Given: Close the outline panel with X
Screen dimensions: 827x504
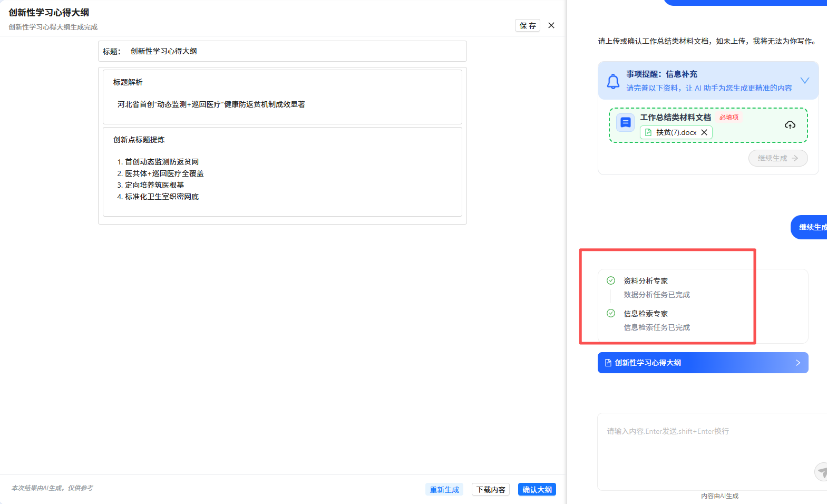Looking at the screenshot, I should point(551,25).
